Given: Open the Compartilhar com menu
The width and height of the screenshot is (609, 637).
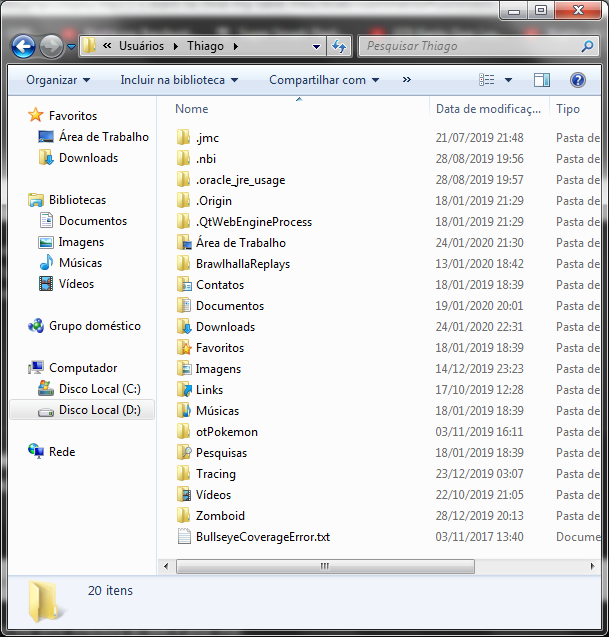Looking at the screenshot, I should click(324, 80).
